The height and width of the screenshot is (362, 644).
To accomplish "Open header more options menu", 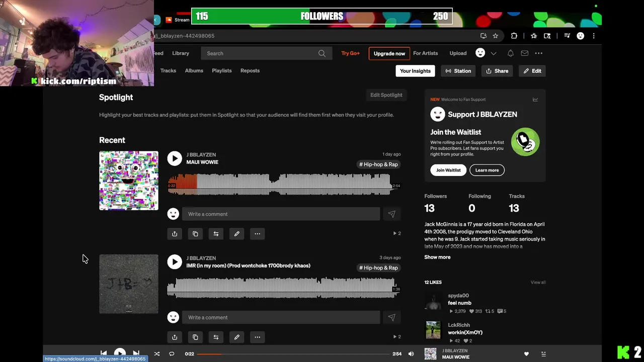I will 538,53.
